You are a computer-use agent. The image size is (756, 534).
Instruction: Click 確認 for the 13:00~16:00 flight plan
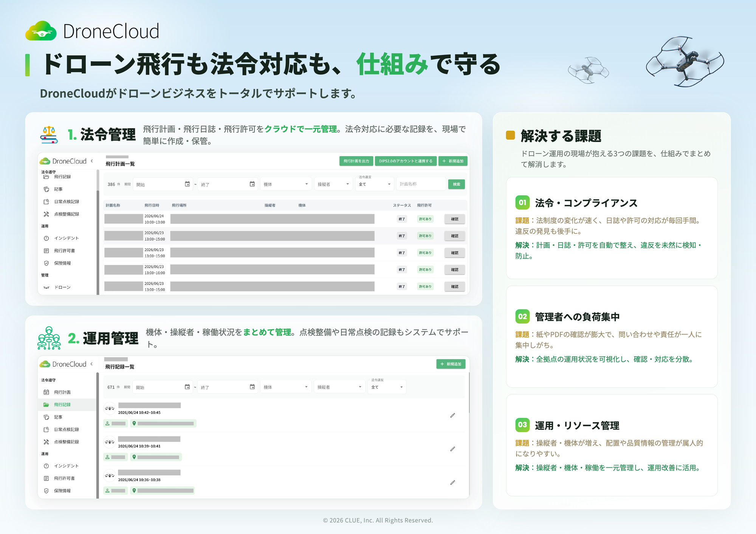[455, 270]
